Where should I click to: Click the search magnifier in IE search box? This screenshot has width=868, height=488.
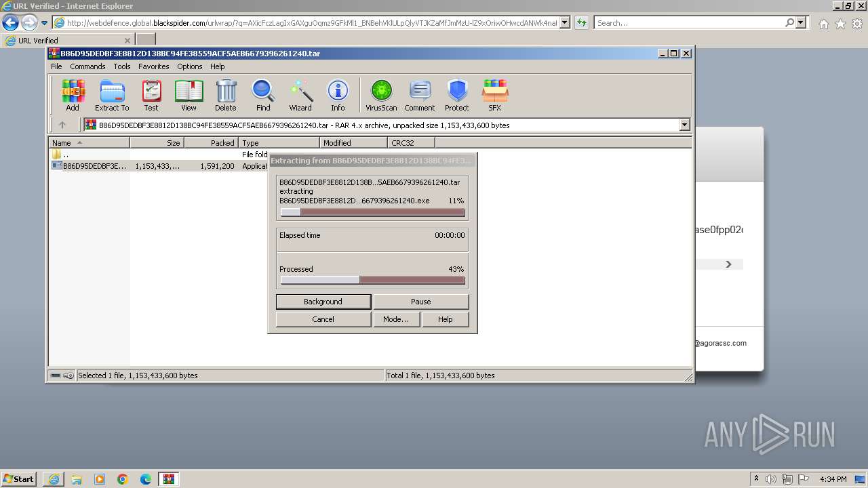click(x=789, y=23)
